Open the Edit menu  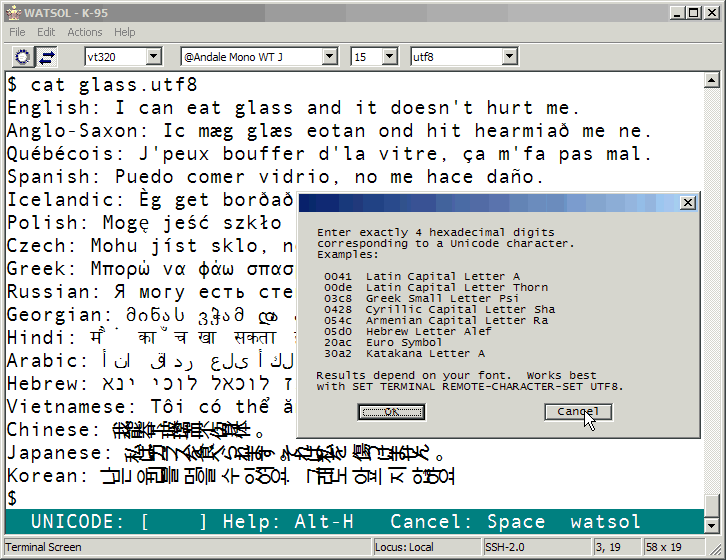pyautogui.click(x=46, y=32)
